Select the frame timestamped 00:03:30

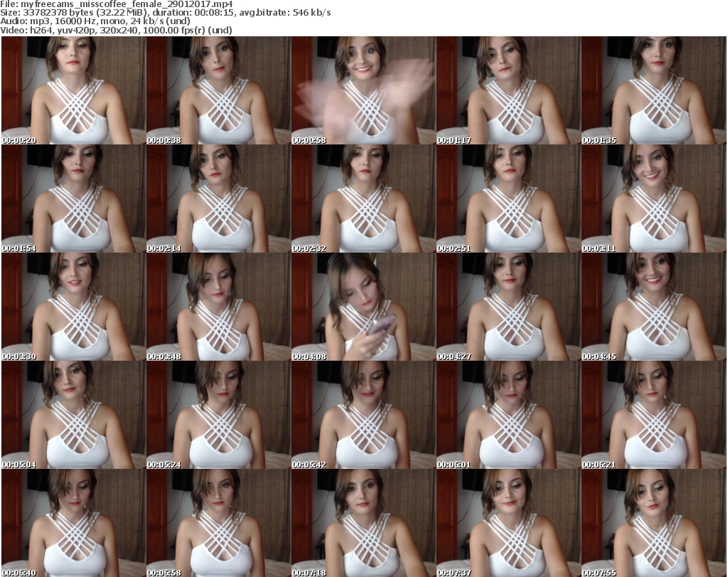(x=73, y=307)
